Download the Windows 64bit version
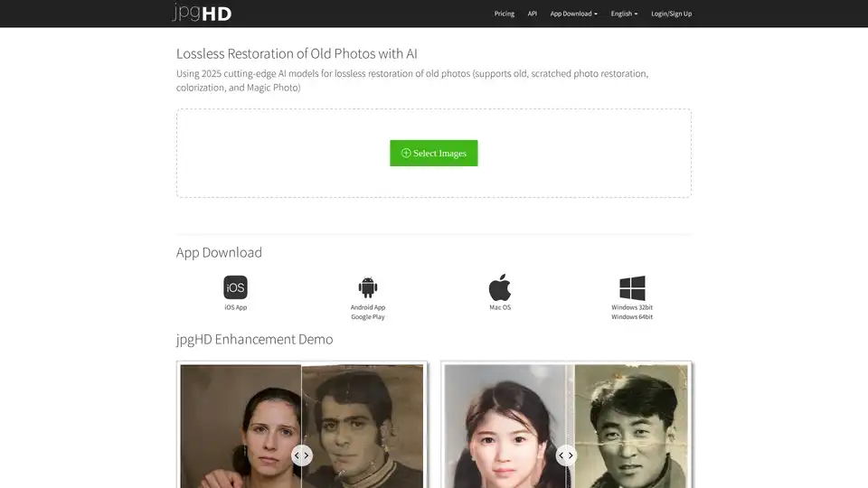Image resolution: width=868 pixels, height=488 pixels. (632, 317)
